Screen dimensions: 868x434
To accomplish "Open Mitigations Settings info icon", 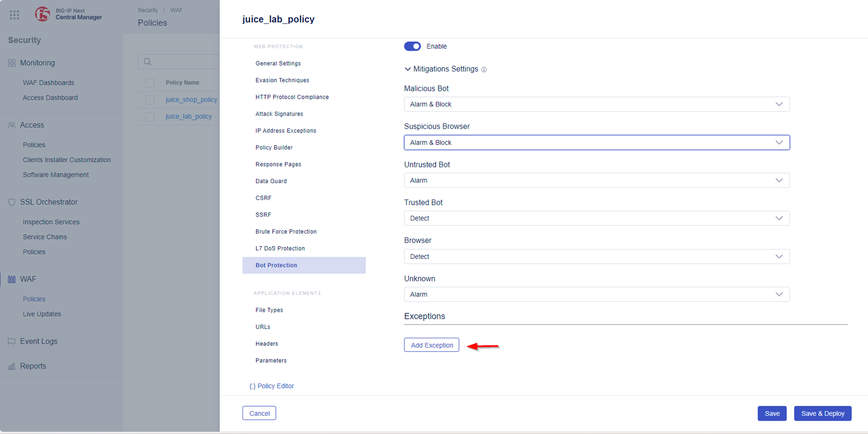I will 484,70.
